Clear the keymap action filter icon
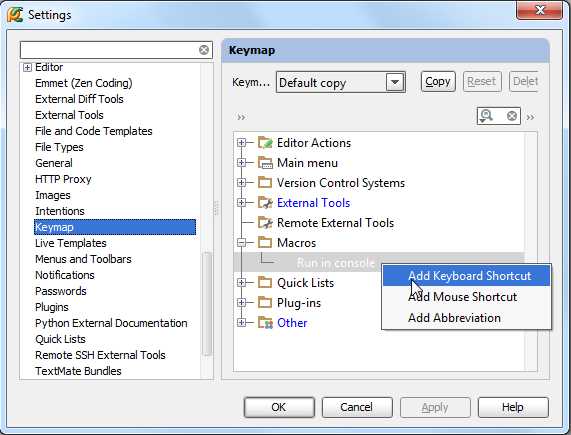Image resolution: width=571 pixels, height=435 pixels. 512,116
